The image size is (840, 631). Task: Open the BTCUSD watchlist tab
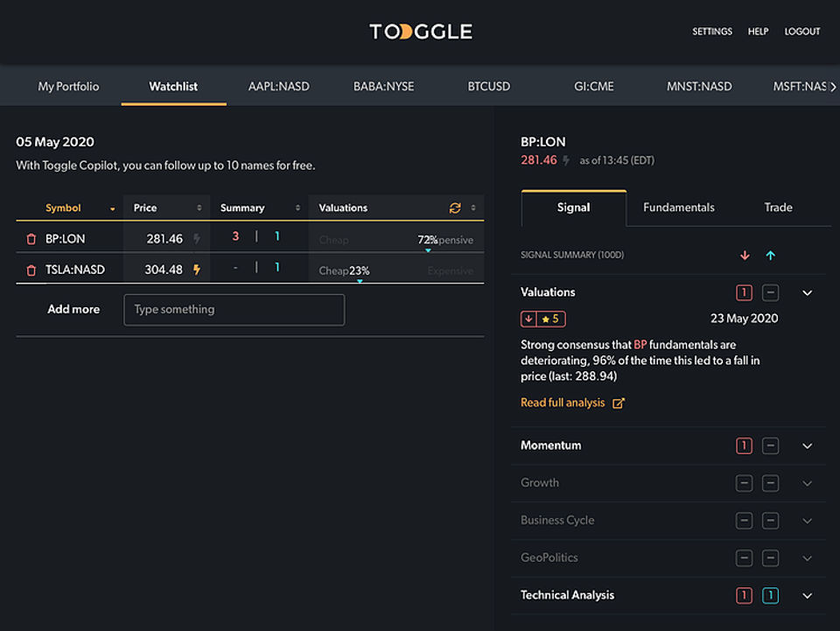[488, 86]
